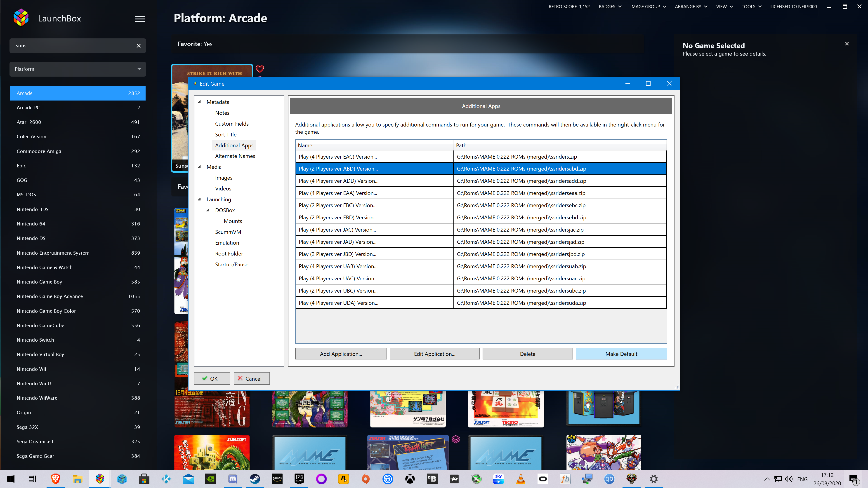868x488 pixels.
Task: Open the ARRANGE BY dropdown menu
Action: click(x=691, y=6)
